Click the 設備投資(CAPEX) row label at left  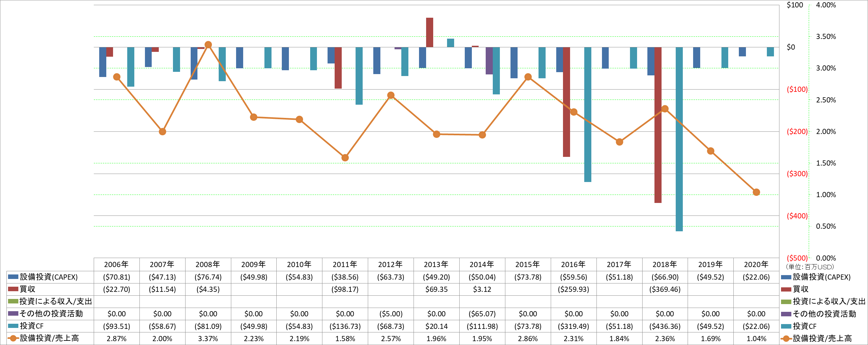[x=49, y=277]
